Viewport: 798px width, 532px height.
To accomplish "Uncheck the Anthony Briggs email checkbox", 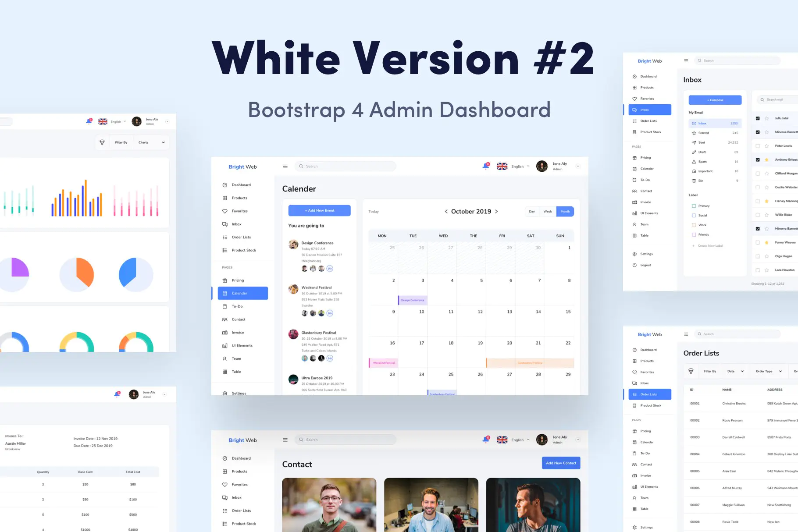I will tap(758, 160).
